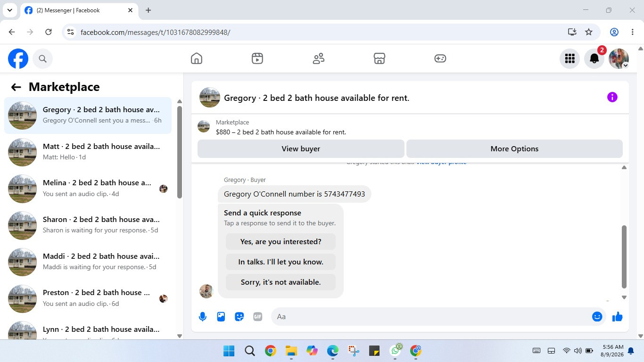Open Preston conversation in the list
Screen dimensions: 644x362
click(x=88, y=298)
